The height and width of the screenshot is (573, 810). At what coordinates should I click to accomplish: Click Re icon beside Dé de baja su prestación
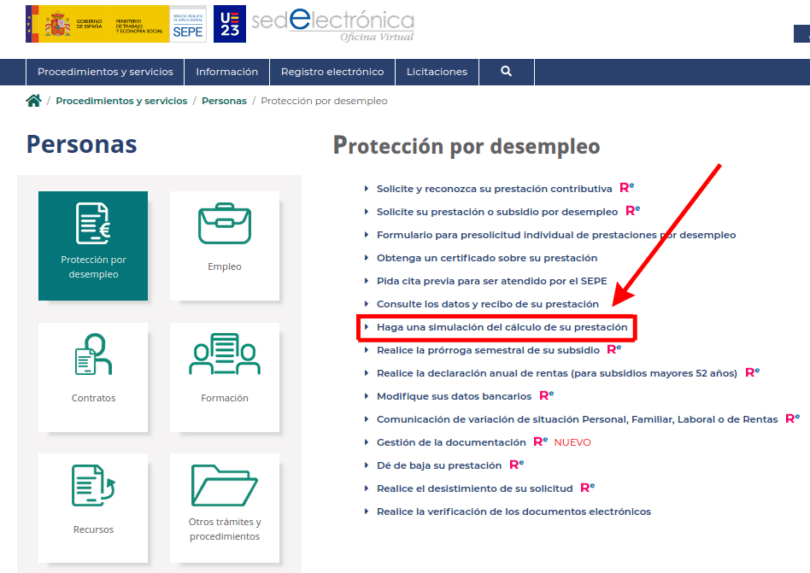pyautogui.click(x=517, y=464)
